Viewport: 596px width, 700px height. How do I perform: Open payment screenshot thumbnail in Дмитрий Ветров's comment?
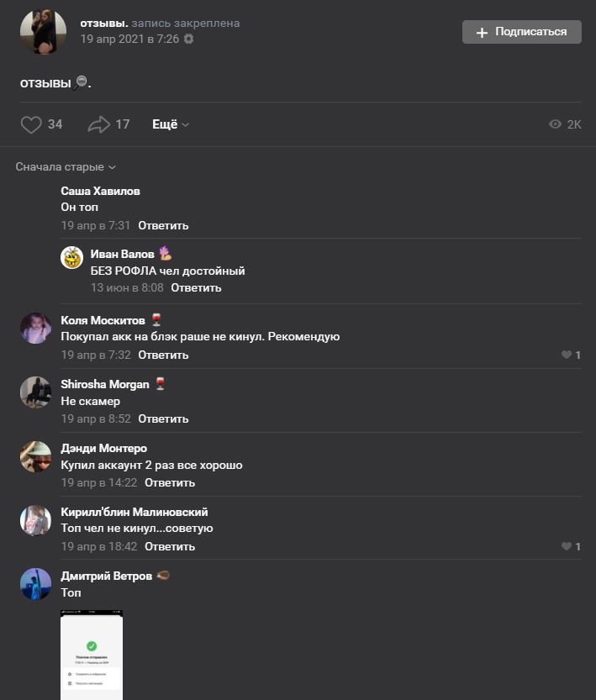point(92,655)
